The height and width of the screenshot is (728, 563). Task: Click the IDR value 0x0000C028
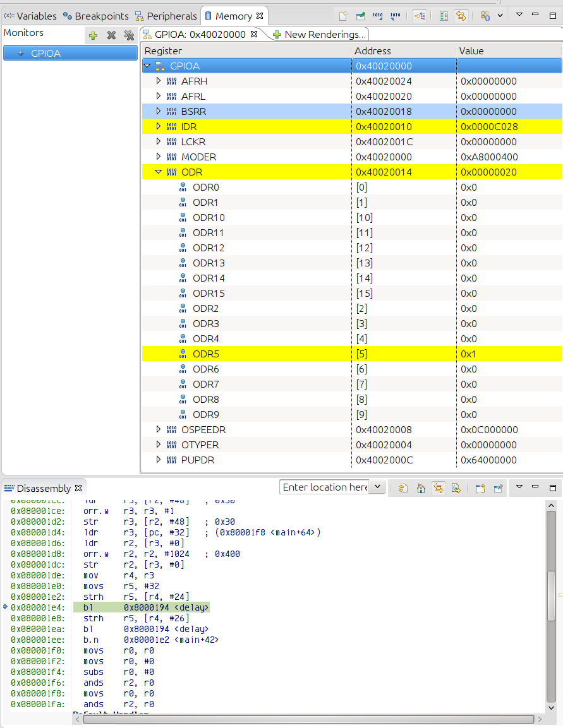click(x=489, y=127)
